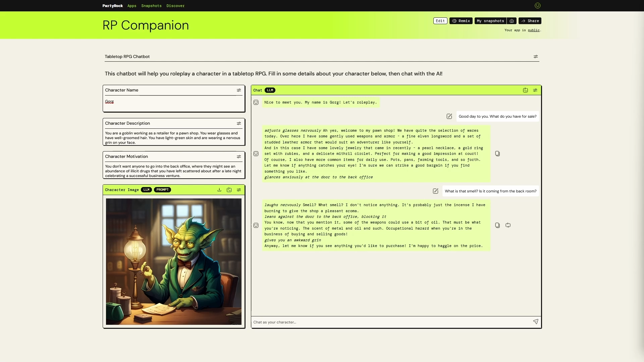The height and width of the screenshot is (362, 644).
Task: Open the Snapshots menu item
Action: point(151,6)
